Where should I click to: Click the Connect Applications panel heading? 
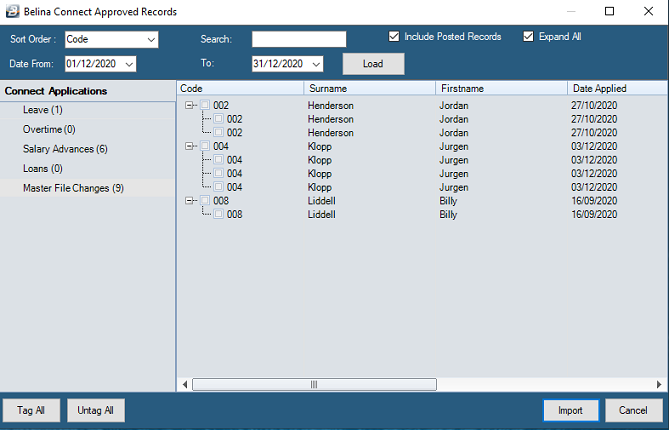[56, 91]
